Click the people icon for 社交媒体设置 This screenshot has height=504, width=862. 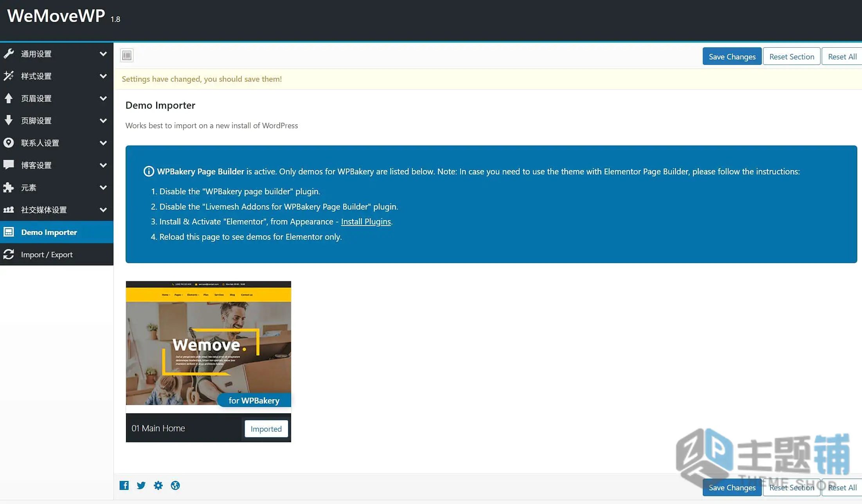(x=9, y=210)
